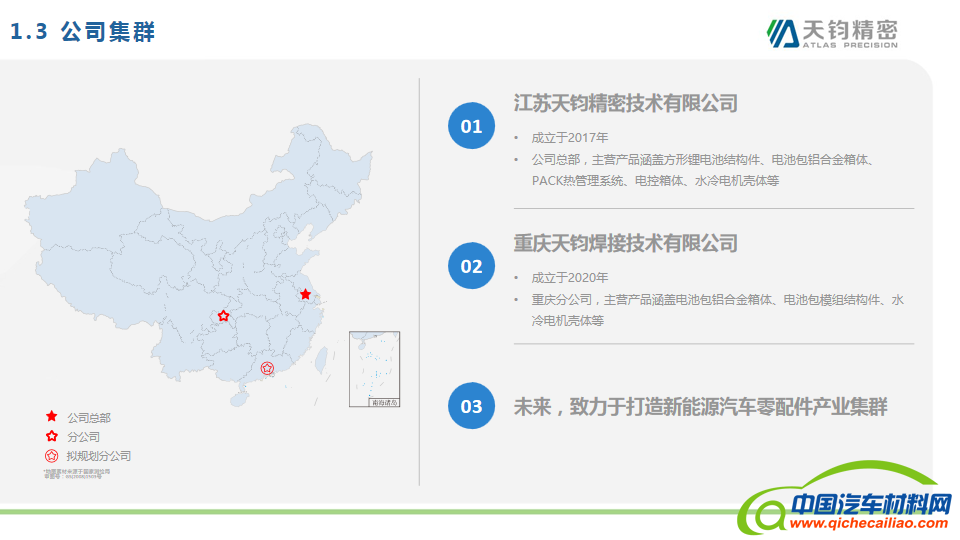Click the solid star icon beside 公司总部 legend
Screen dimensions: 960x540
click(x=51, y=417)
